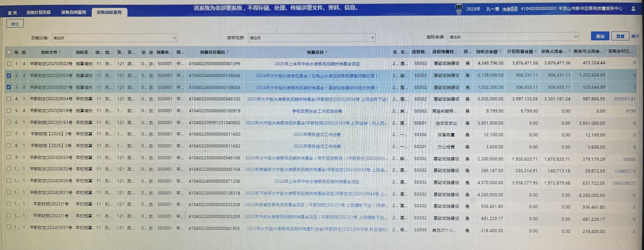This screenshot has height=250, width=644.
Task: Click the user profile icon
Action: (x=633, y=9)
